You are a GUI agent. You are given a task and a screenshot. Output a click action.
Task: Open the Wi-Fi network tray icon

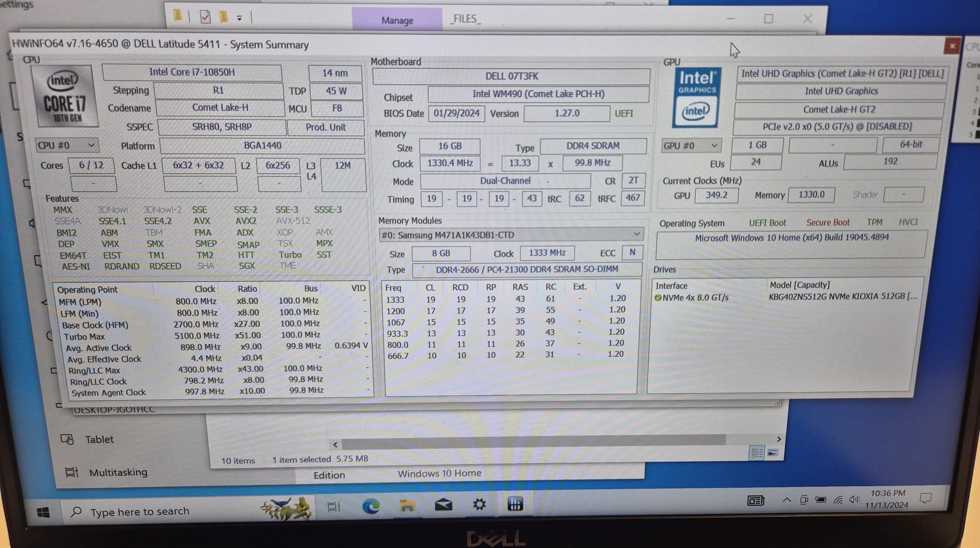coord(838,500)
